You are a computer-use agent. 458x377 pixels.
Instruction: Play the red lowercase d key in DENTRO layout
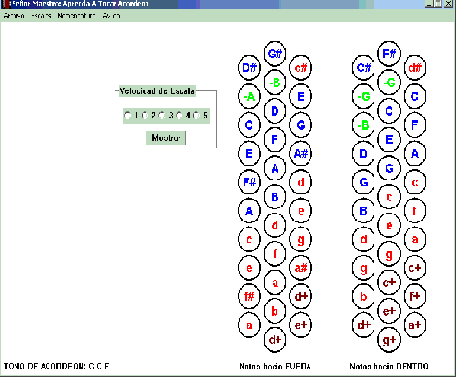pyautogui.click(x=364, y=239)
